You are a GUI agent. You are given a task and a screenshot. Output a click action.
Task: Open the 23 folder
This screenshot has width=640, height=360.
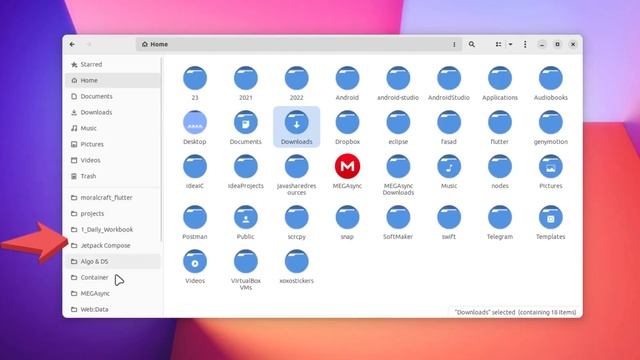click(195, 83)
